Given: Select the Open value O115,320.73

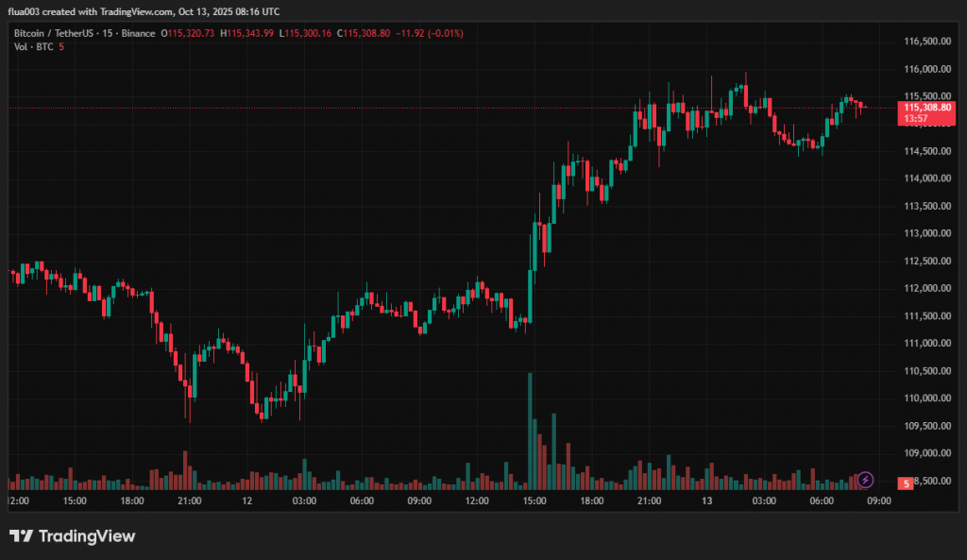Looking at the screenshot, I should click(188, 33).
